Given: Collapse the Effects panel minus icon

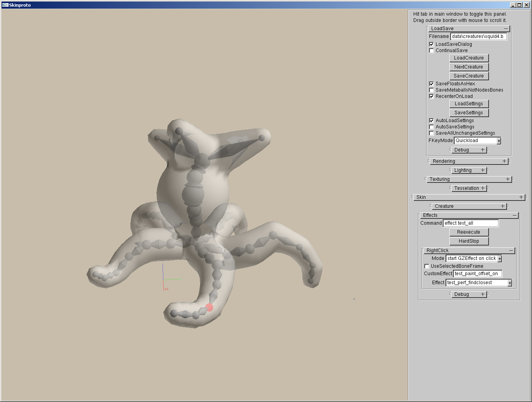Looking at the screenshot, I should pyautogui.click(x=514, y=215).
